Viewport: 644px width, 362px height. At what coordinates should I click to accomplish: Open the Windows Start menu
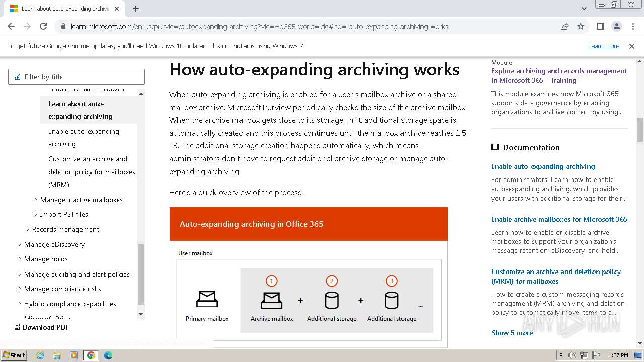click(x=14, y=355)
